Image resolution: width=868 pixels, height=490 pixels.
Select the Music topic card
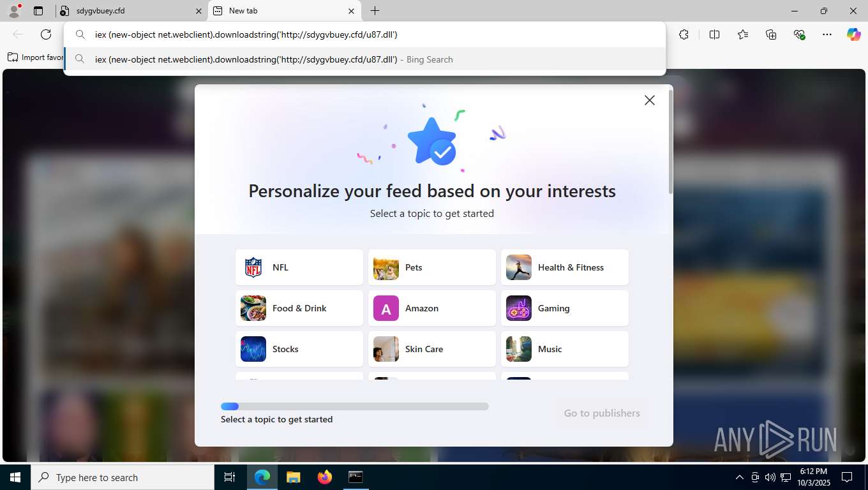[565, 349]
